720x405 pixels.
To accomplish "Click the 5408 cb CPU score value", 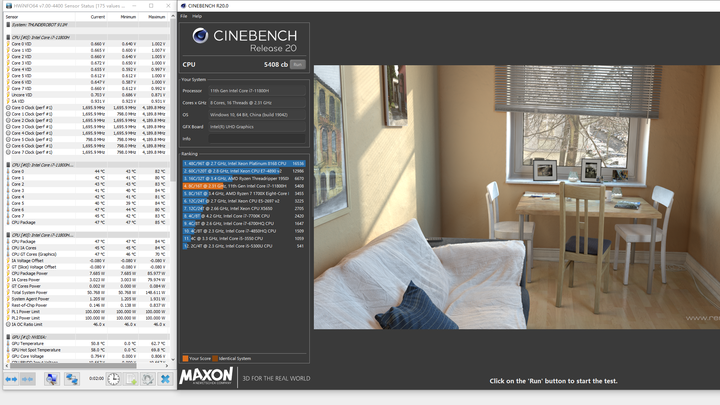I will [276, 65].
